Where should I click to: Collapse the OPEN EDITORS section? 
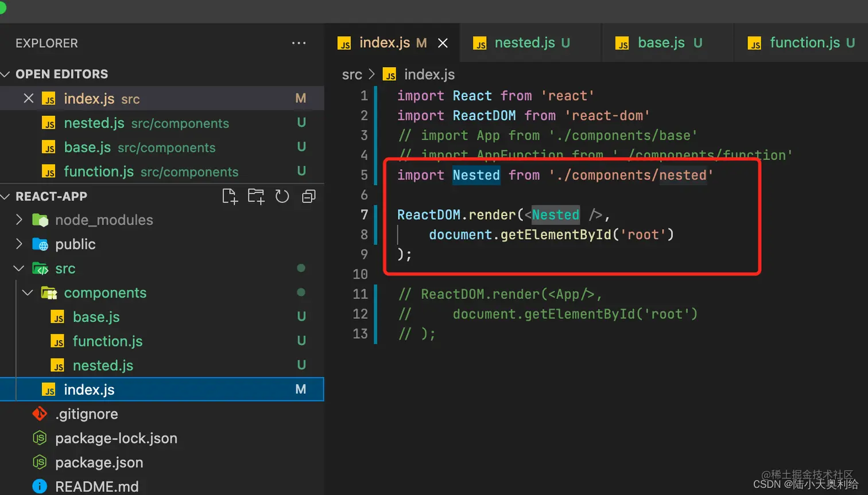[6, 74]
